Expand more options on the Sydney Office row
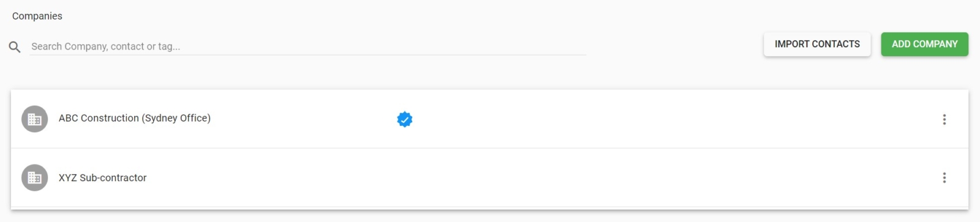The width and height of the screenshot is (980, 222). [x=944, y=119]
